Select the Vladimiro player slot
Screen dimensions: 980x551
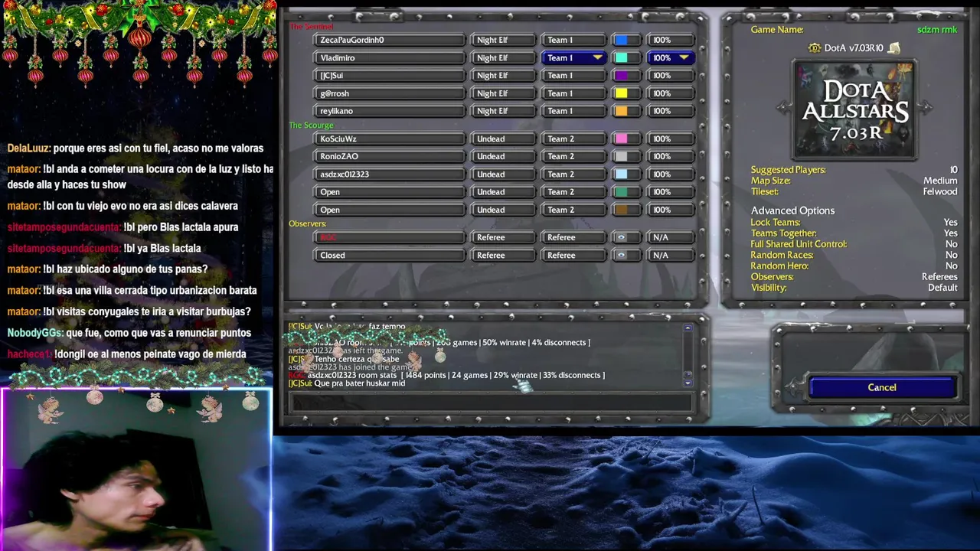390,57
